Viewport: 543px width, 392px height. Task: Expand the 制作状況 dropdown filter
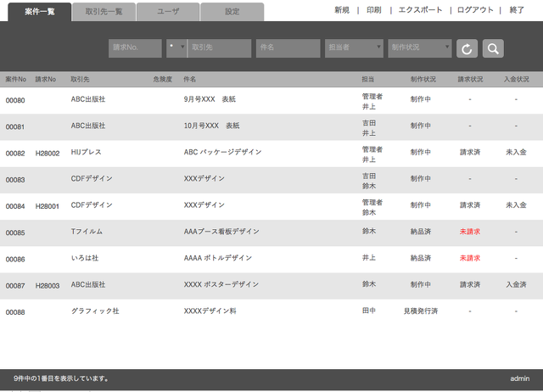pyautogui.click(x=420, y=48)
